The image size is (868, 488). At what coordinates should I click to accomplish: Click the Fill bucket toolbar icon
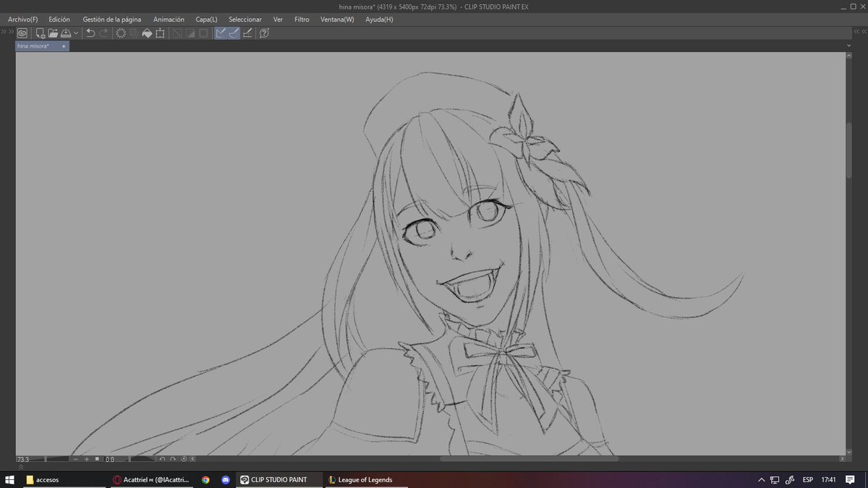click(x=147, y=33)
